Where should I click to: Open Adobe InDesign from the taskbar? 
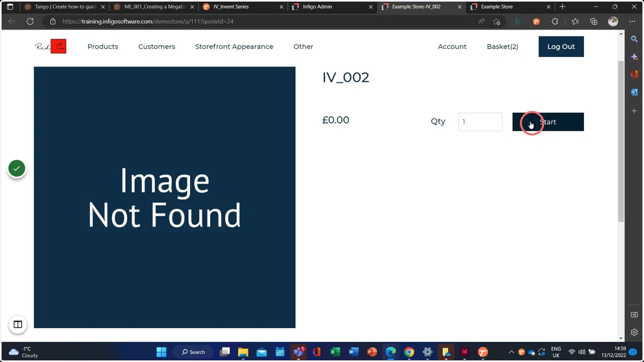[464, 352]
